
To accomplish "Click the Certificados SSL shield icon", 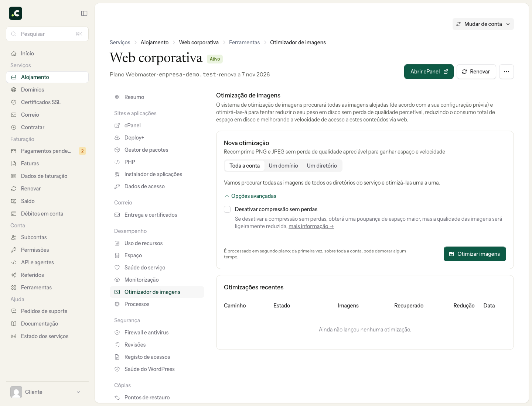I will tap(14, 102).
